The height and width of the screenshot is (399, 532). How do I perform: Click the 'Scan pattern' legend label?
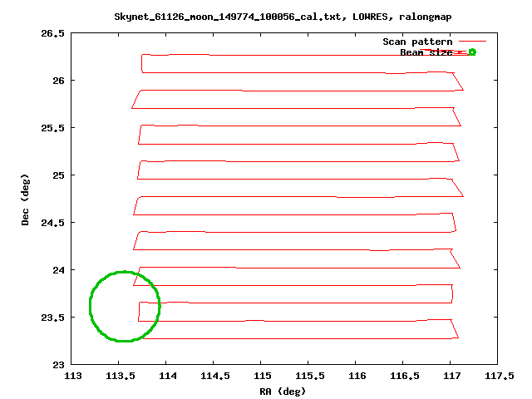click(x=417, y=42)
